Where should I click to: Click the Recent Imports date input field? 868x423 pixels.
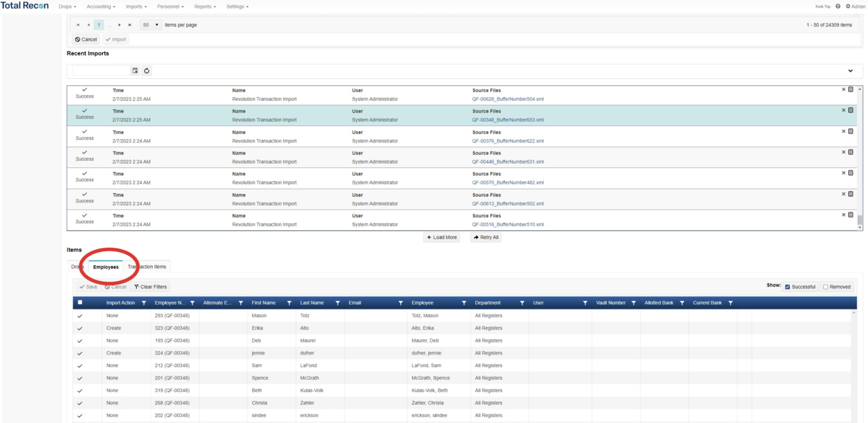pos(102,71)
